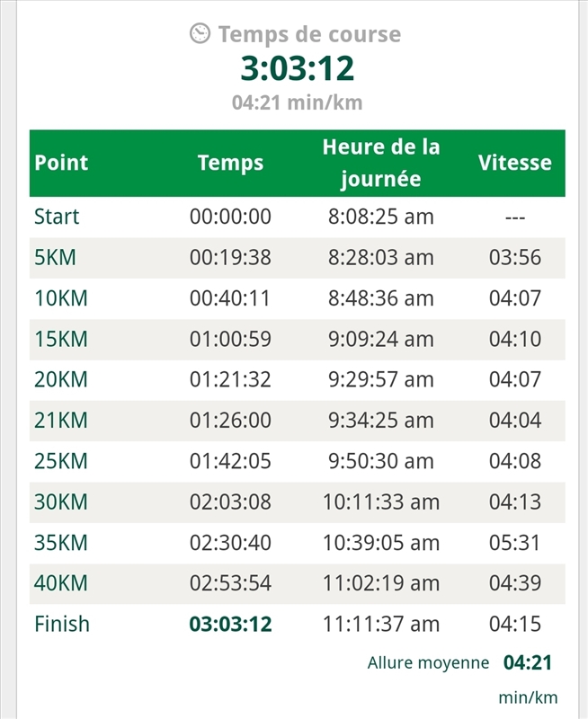Click the large 3:03:12 race time
Viewport: 588px width, 719px height.
tap(297, 68)
